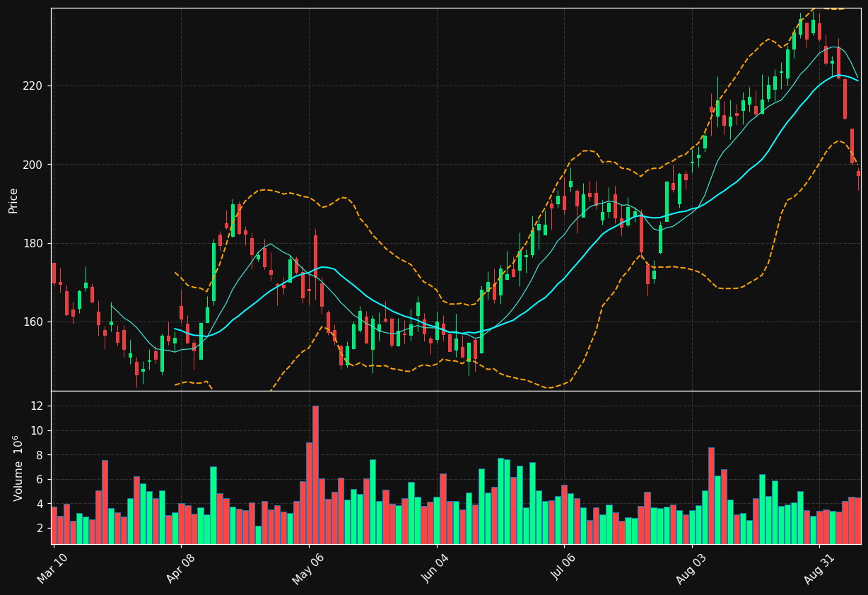Screen dimensions: 868x595
Task: Pick the Aug 31 date label
Action: pos(819,569)
